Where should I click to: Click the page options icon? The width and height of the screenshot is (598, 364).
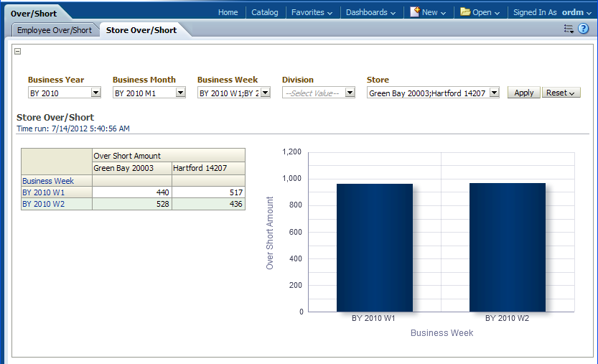[569, 29]
